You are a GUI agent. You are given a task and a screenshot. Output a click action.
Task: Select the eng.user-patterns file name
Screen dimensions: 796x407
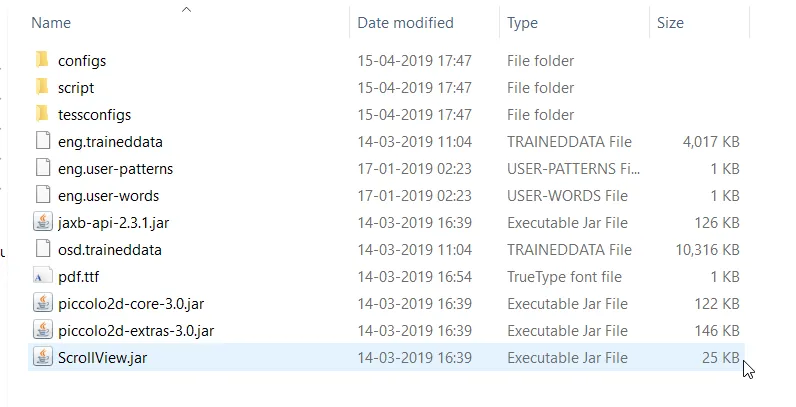[x=115, y=168]
